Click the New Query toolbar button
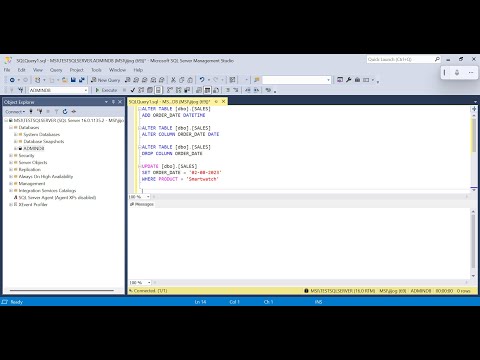The image size is (480, 360). tap(105, 80)
